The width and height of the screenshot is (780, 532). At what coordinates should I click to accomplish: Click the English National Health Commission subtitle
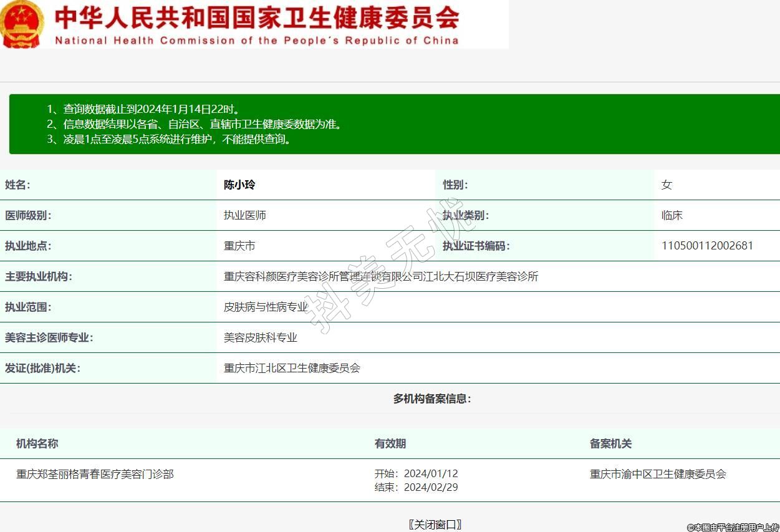[x=257, y=41]
